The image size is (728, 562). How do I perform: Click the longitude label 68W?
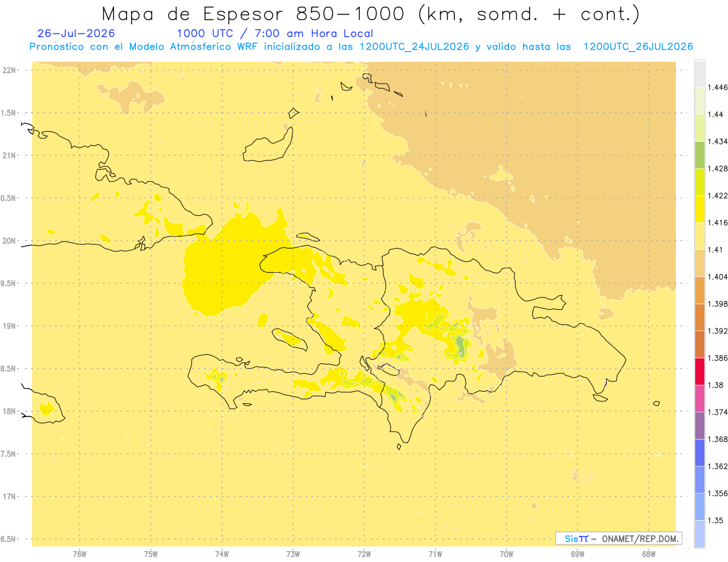coord(649,554)
